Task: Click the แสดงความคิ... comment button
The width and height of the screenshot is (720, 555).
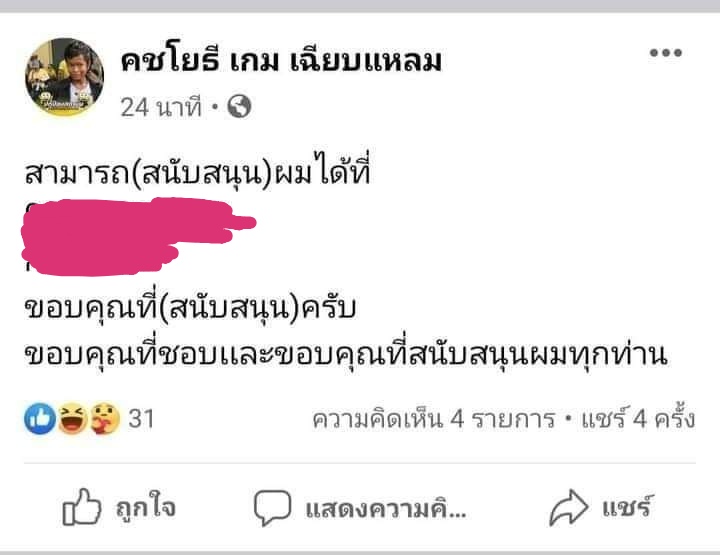Action: pyautogui.click(x=386, y=509)
